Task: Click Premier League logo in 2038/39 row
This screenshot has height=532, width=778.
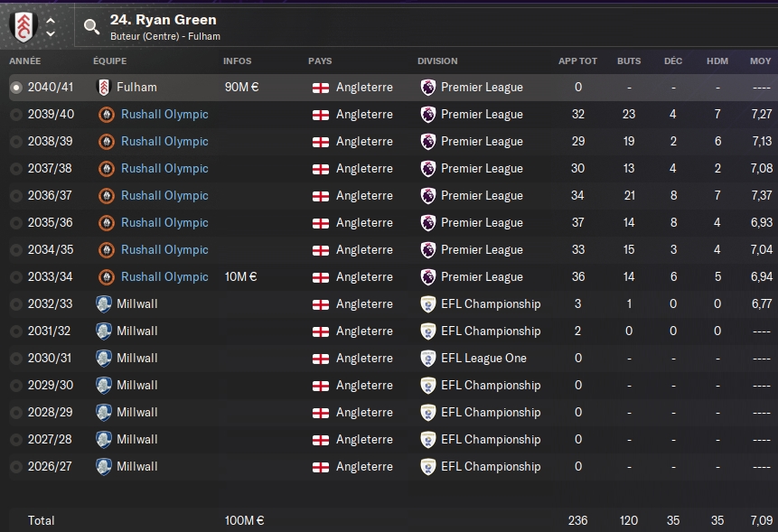Action: tap(428, 142)
